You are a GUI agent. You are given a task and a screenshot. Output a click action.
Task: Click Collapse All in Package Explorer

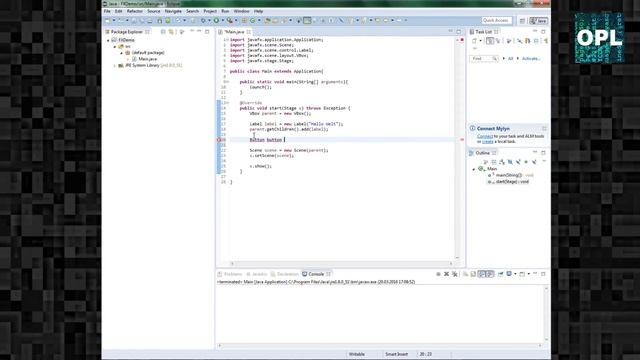click(x=163, y=31)
